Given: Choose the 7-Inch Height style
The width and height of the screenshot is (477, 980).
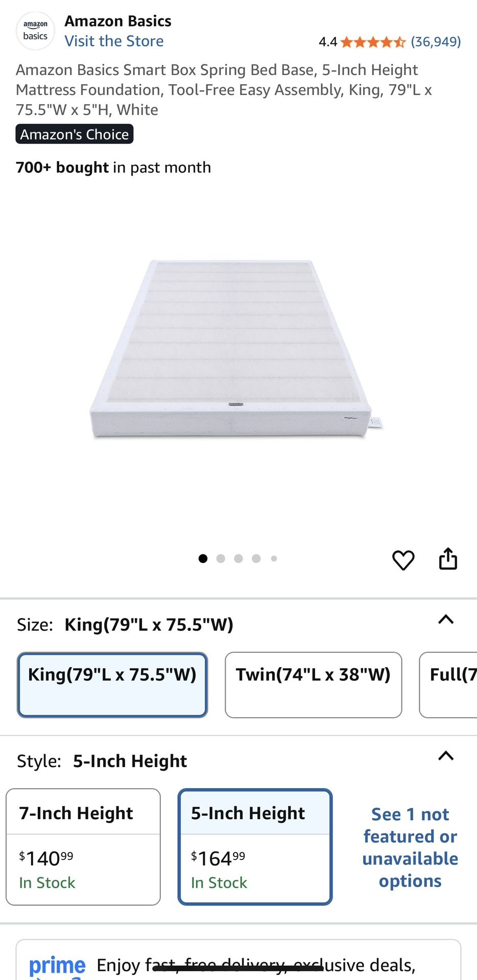Looking at the screenshot, I should [83, 847].
